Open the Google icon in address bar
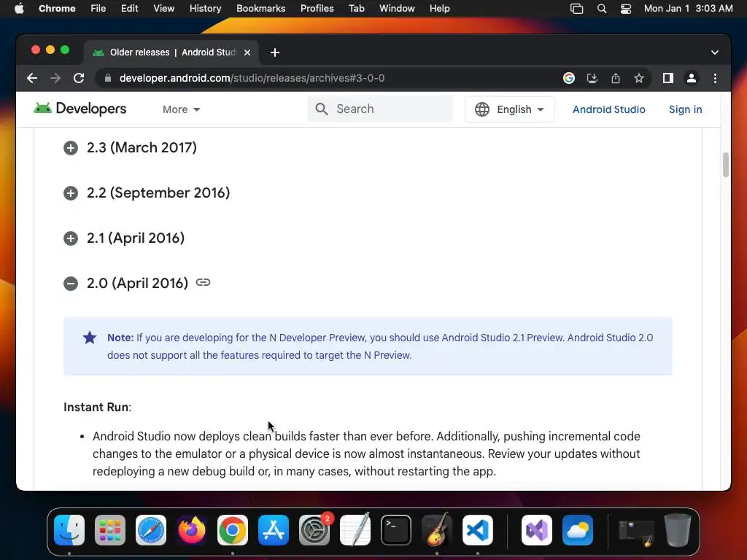 coord(569,78)
